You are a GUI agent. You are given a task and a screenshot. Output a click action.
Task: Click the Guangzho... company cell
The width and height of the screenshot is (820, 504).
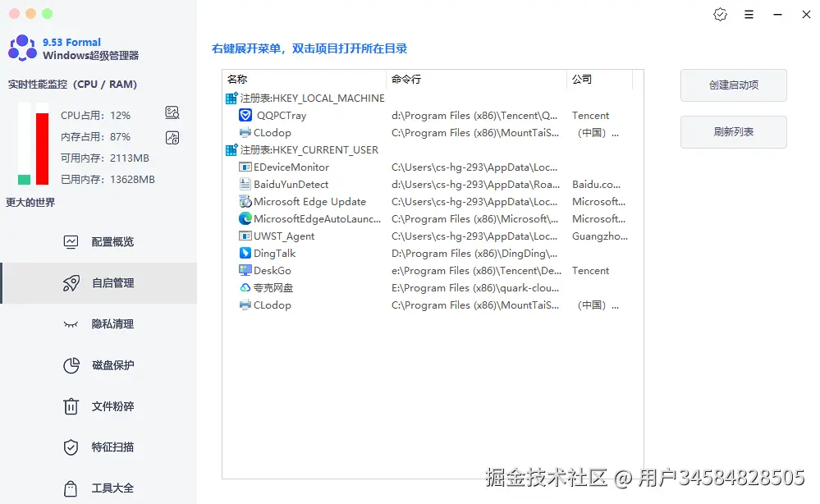click(600, 236)
